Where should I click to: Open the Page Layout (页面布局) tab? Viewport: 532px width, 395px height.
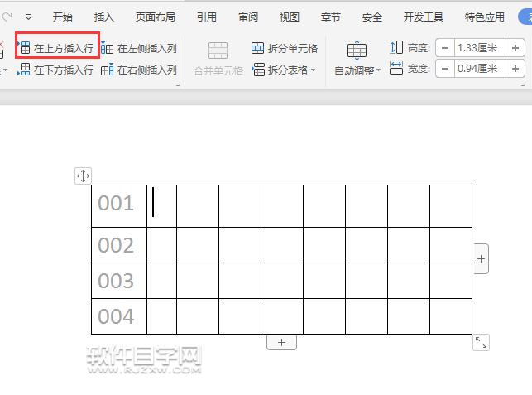155,17
